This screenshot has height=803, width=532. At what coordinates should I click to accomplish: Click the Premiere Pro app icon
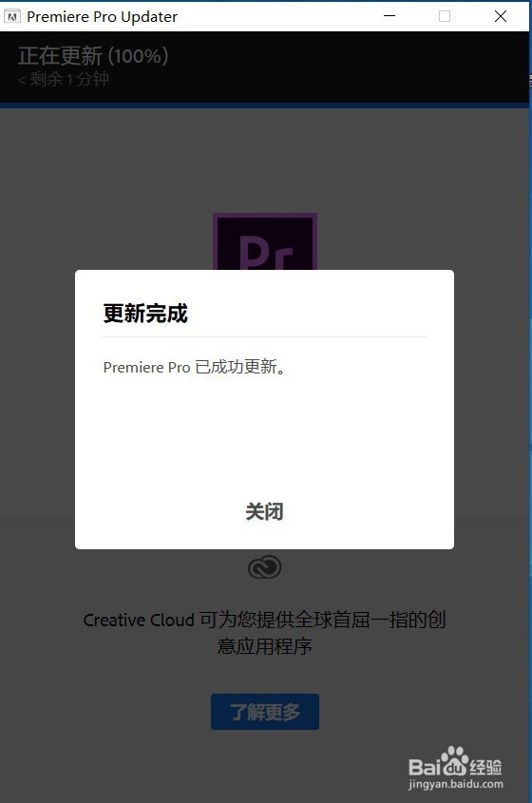point(265,241)
